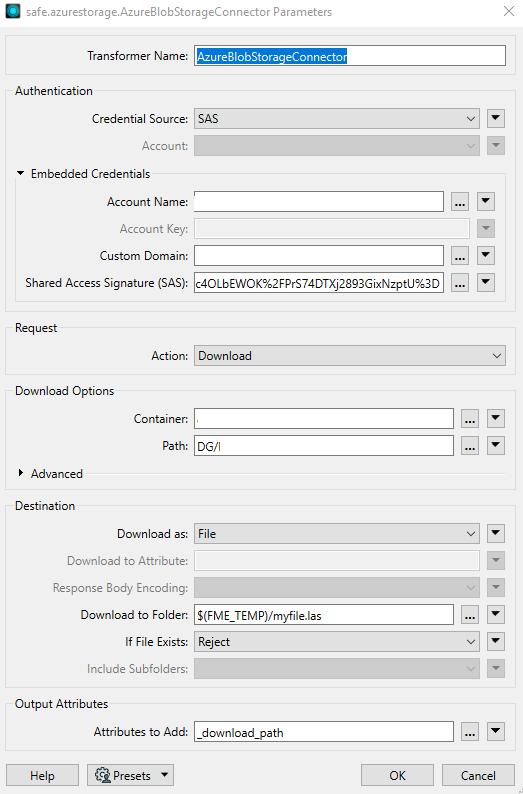The image size is (523, 794).
Task: Open the Download as dropdown
Action: tap(337, 534)
